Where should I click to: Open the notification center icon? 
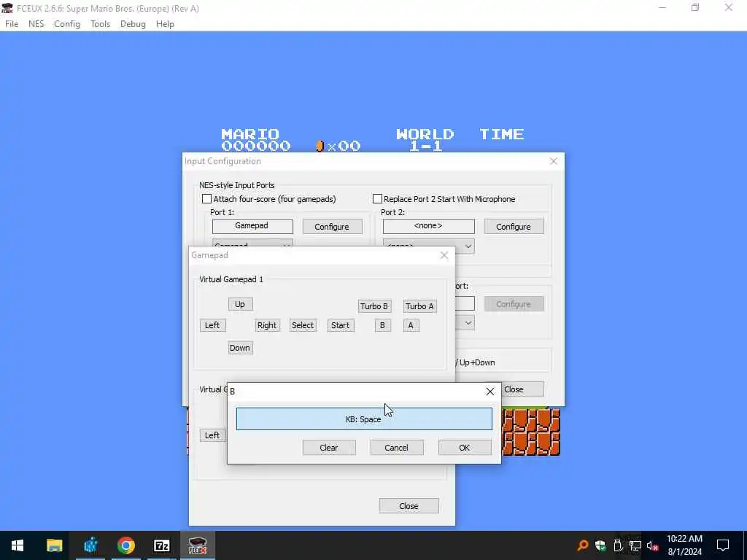[x=723, y=545]
